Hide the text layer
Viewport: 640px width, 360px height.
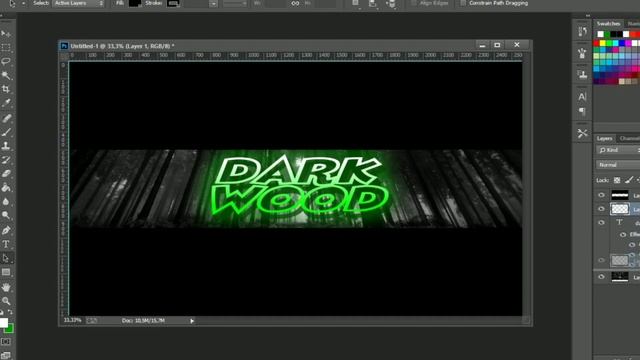pyautogui.click(x=601, y=222)
